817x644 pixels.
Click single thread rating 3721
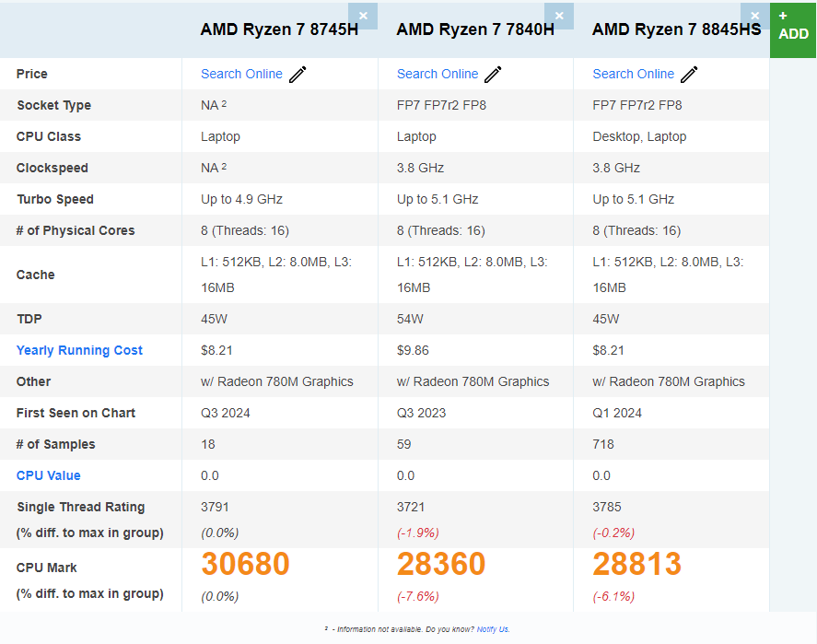pyautogui.click(x=411, y=507)
